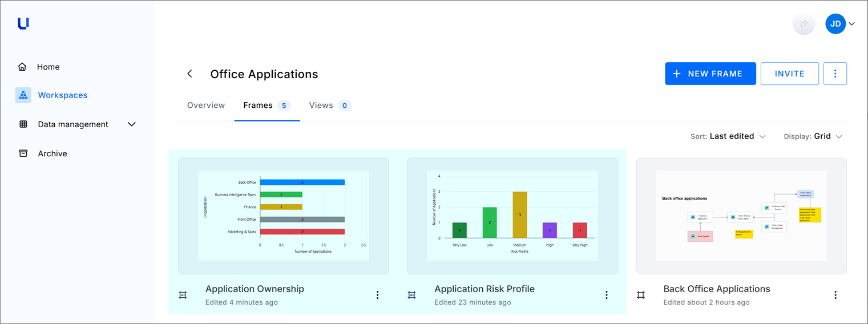The image size is (868, 324).
Task: Click the Data management grid icon
Action: [23, 124]
